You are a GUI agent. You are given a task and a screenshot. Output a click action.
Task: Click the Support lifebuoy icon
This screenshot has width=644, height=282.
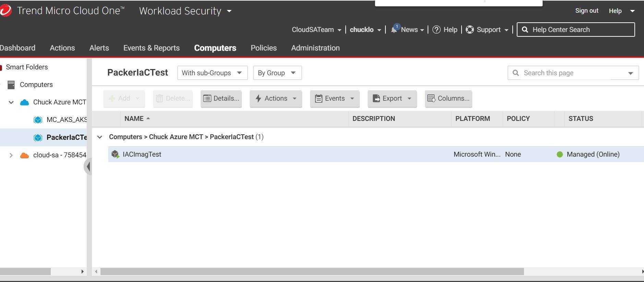pyautogui.click(x=470, y=30)
